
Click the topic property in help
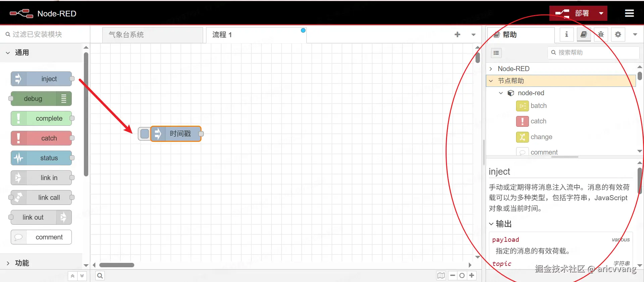(x=502, y=264)
